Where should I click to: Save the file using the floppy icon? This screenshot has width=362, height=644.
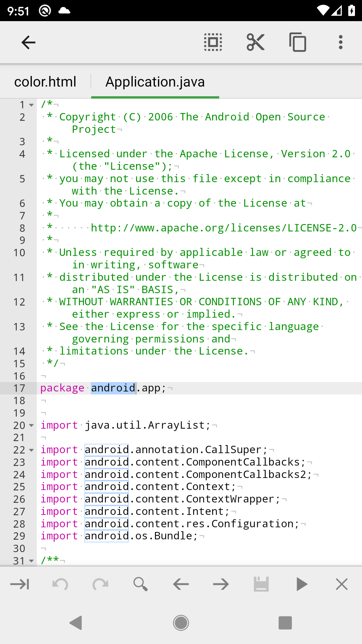click(261, 584)
